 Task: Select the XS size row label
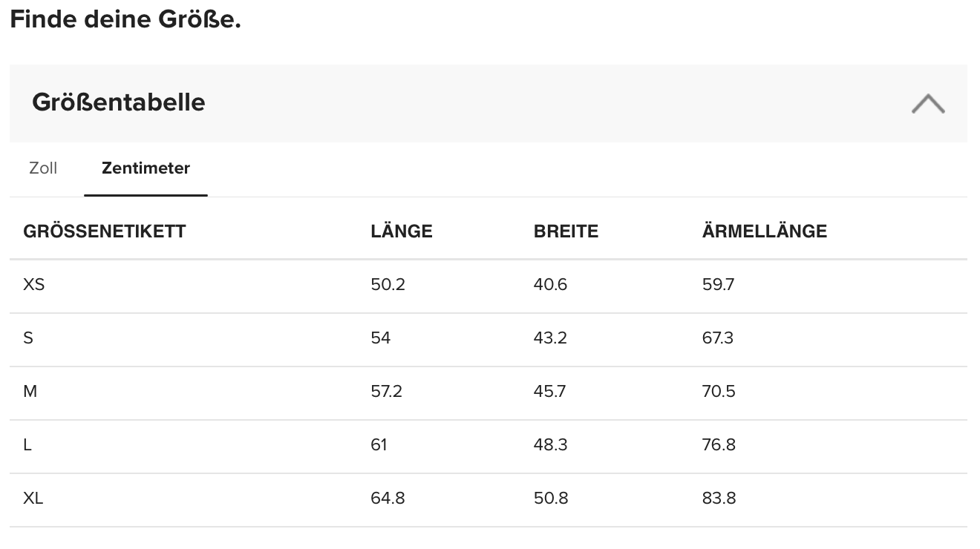[34, 285]
